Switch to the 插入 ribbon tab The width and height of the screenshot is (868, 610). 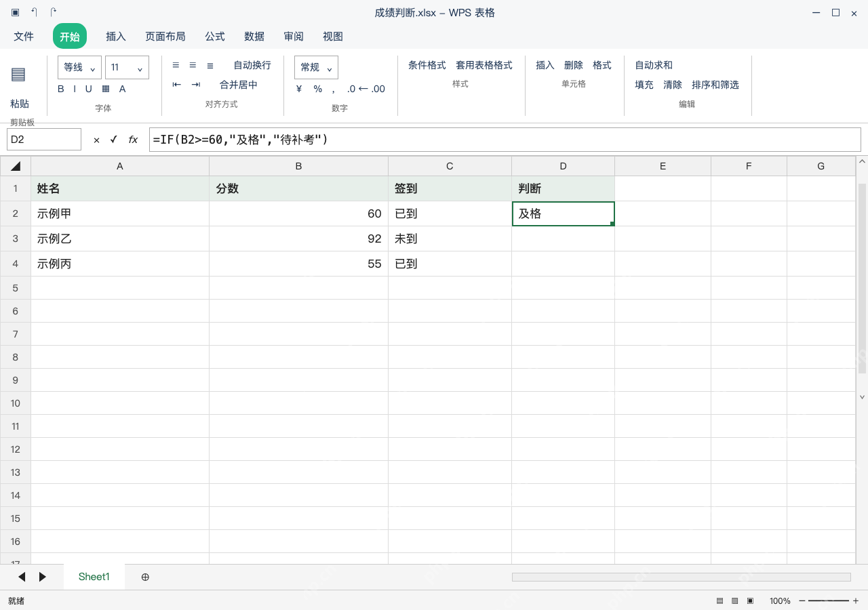tap(116, 36)
